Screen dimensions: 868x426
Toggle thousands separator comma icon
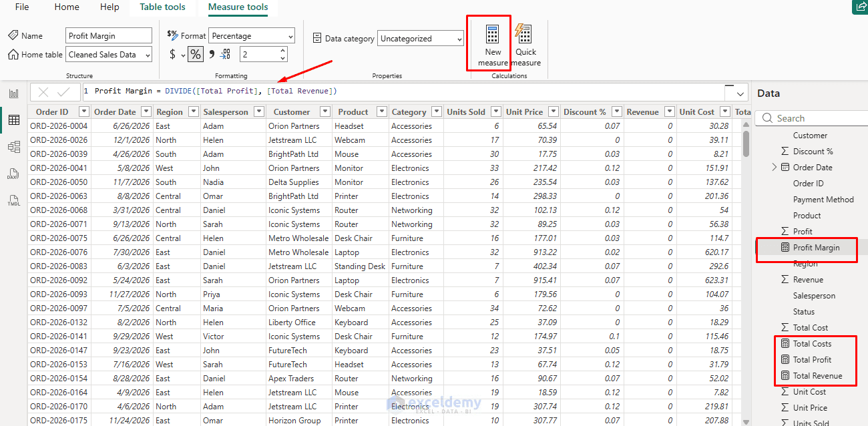[212, 54]
